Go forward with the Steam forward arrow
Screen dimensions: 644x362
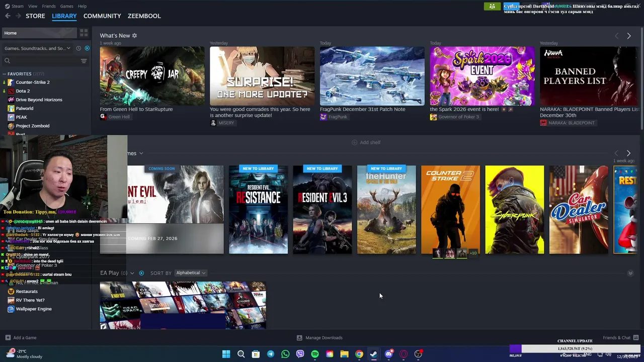(20, 16)
